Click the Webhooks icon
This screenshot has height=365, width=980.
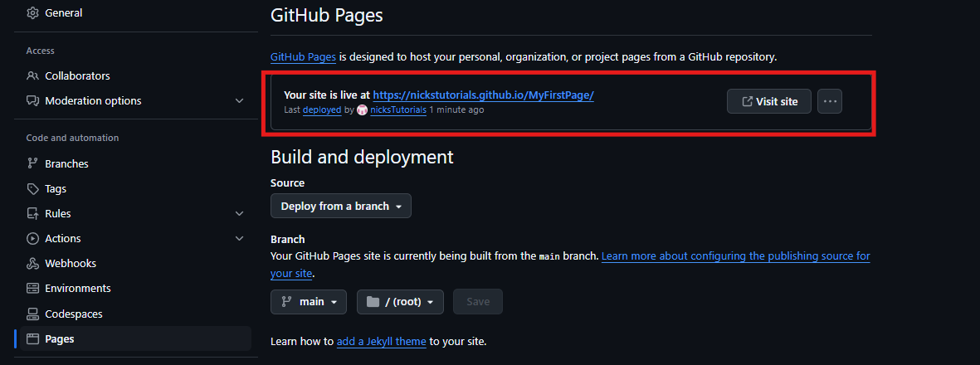coord(32,264)
